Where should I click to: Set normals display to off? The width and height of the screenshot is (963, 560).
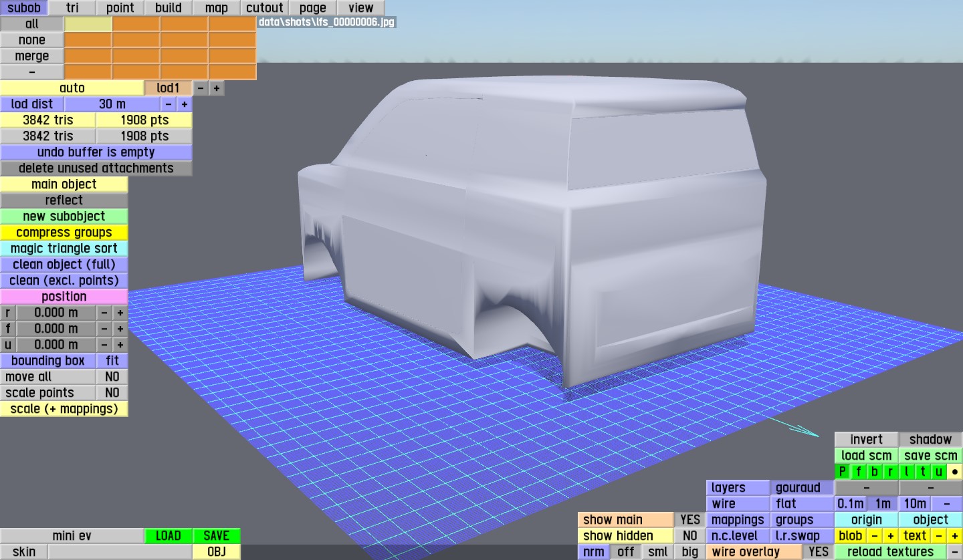626,552
